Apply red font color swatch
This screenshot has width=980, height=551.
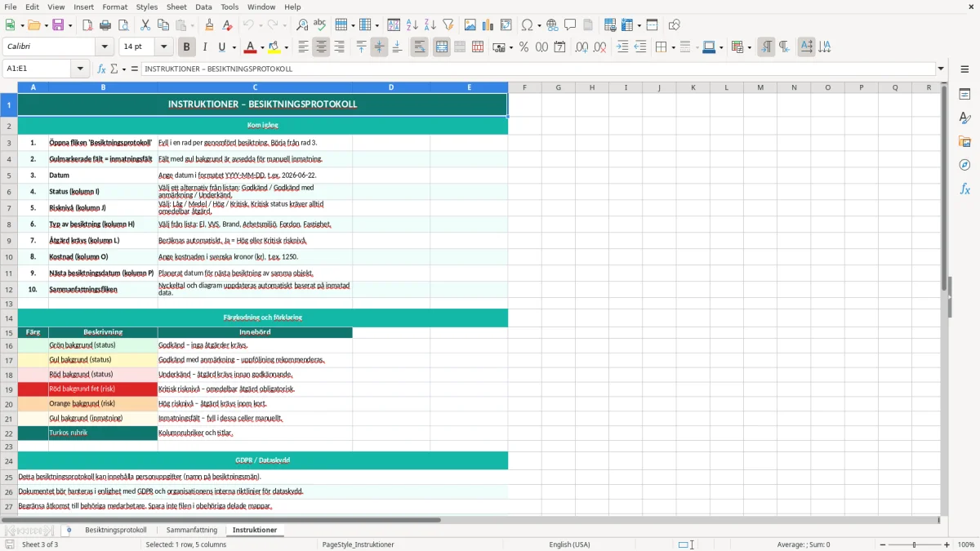(x=251, y=47)
